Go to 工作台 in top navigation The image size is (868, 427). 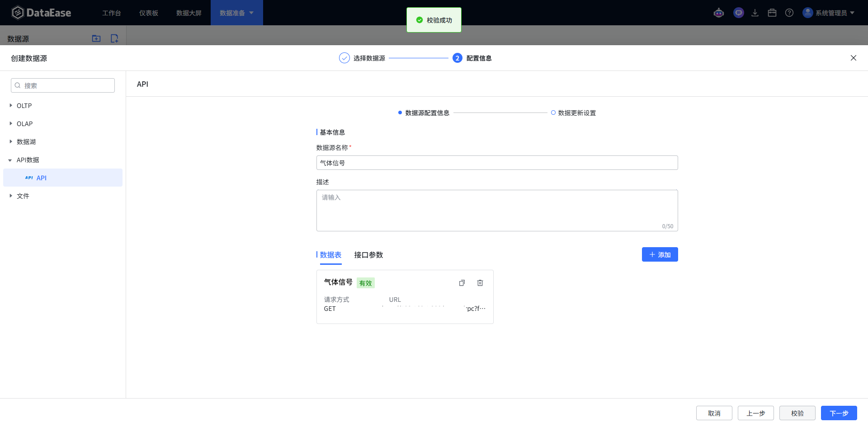click(x=111, y=13)
